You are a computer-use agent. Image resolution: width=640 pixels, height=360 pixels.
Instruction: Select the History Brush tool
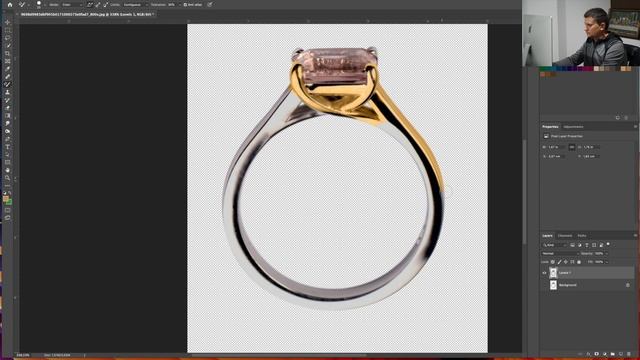tap(7, 100)
